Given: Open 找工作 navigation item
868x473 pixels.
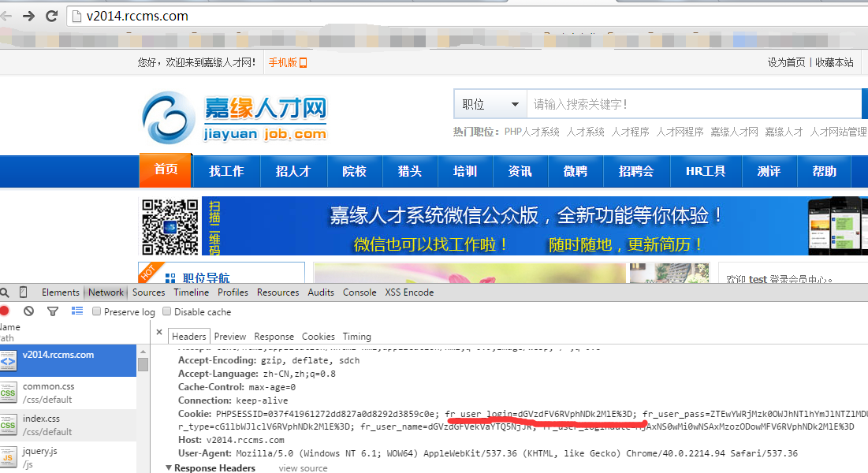Looking at the screenshot, I should pos(226,172).
